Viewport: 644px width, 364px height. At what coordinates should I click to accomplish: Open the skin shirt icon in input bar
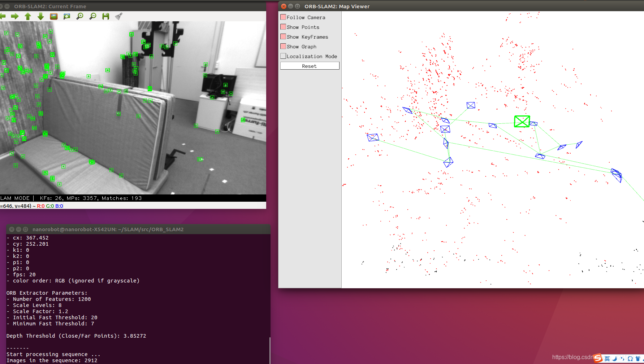click(638, 359)
